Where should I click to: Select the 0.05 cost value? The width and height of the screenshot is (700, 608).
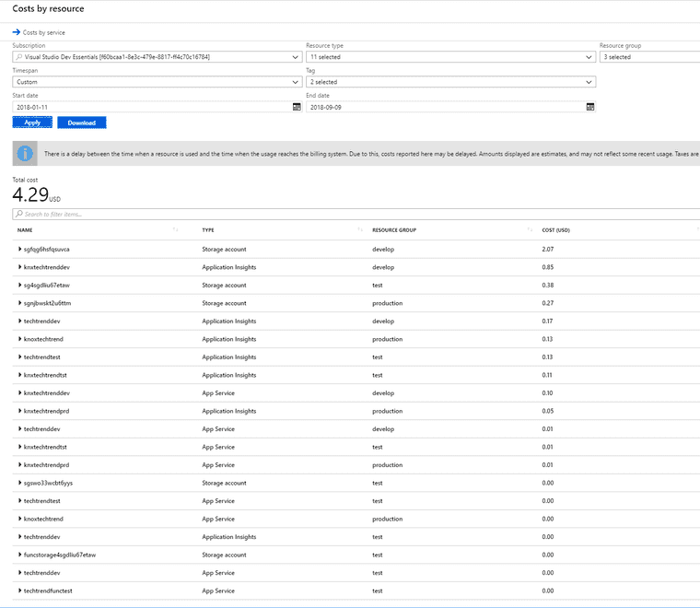click(548, 411)
